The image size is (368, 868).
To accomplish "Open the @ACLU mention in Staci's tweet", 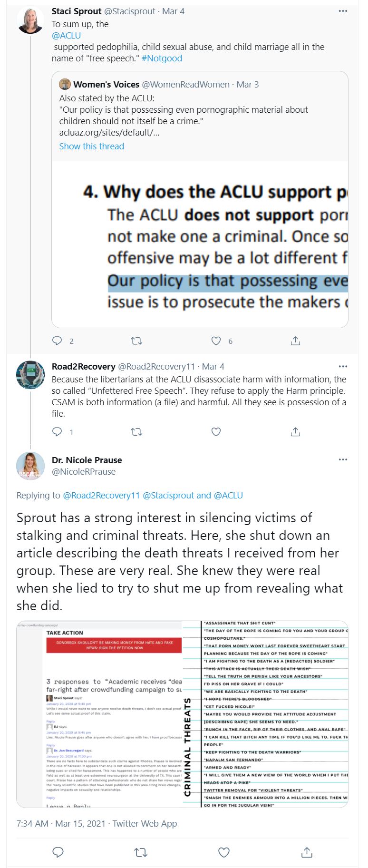I will 66,36.
